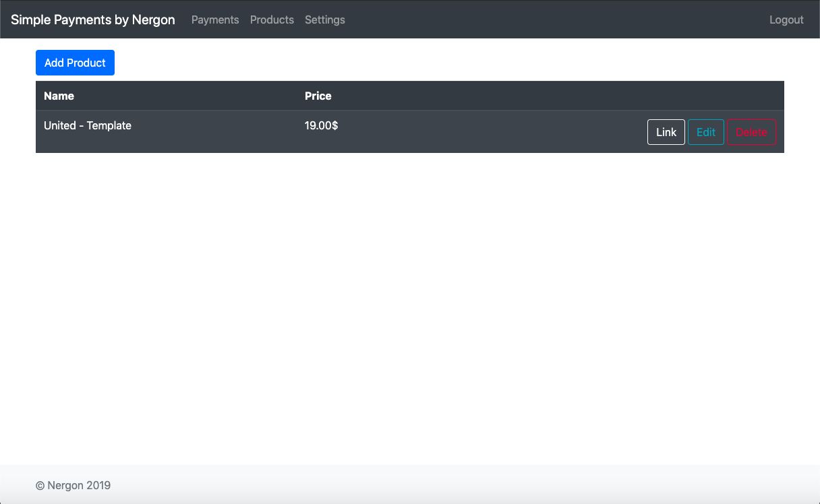This screenshot has width=820, height=504.
Task: Go to the Products nav item
Action: [x=272, y=20]
